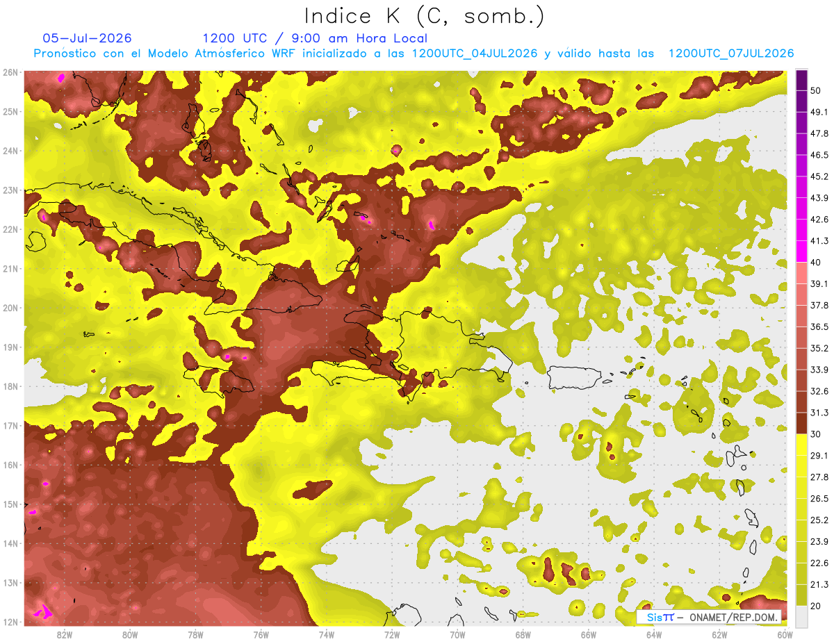Image resolution: width=834 pixels, height=644 pixels.
Task: Click colorbar value '43.9'
Action: tap(819, 198)
